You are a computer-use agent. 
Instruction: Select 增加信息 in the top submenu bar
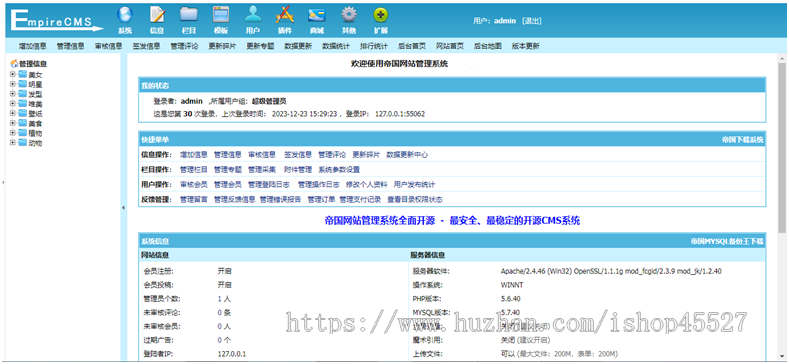pos(33,46)
